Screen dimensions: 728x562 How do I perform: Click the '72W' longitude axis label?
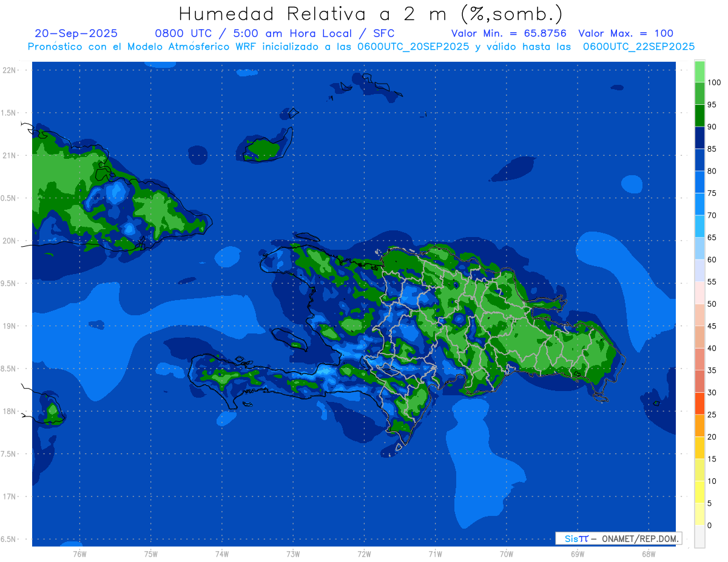(x=364, y=554)
